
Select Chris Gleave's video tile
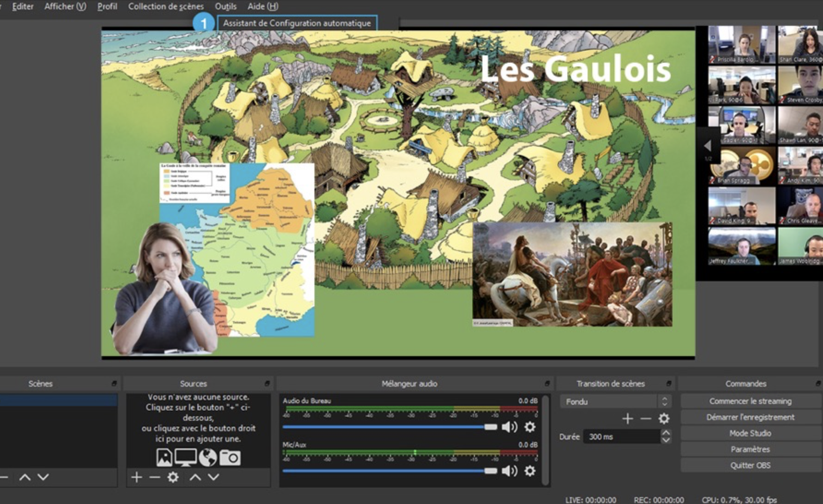[800, 206]
